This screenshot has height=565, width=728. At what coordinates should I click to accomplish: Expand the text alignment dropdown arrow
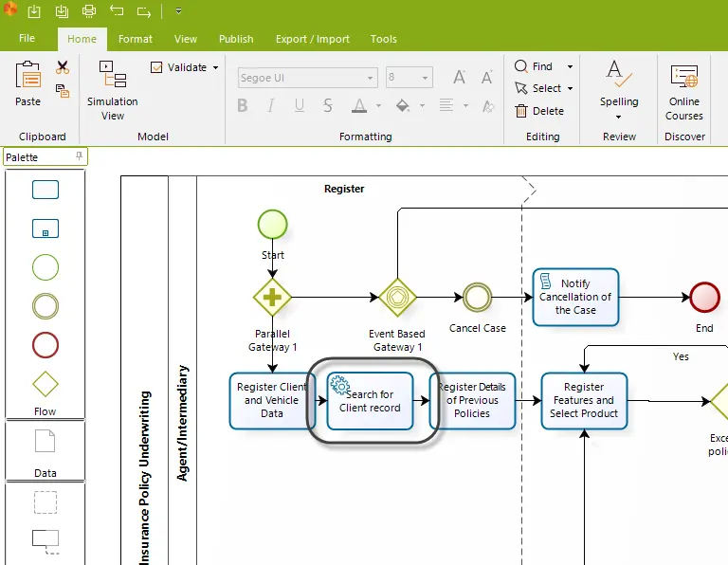(465, 106)
